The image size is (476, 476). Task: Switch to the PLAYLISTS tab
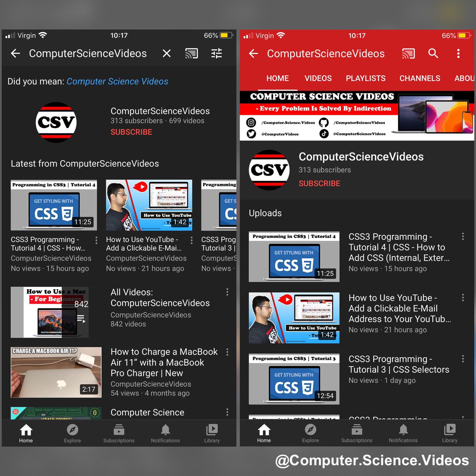click(366, 79)
